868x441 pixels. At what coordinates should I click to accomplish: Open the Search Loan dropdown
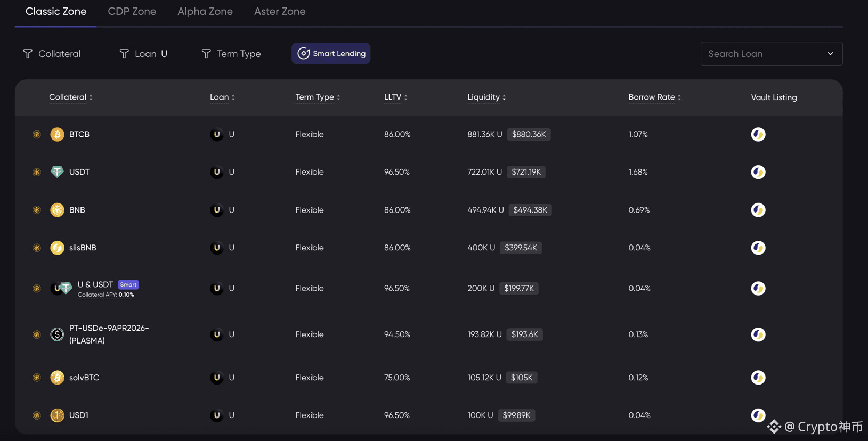[x=771, y=54]
